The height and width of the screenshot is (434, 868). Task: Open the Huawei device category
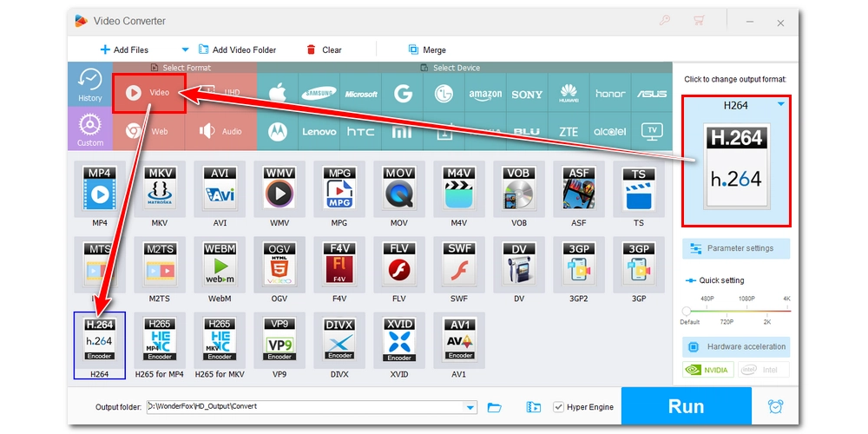(x=569, y=94)
